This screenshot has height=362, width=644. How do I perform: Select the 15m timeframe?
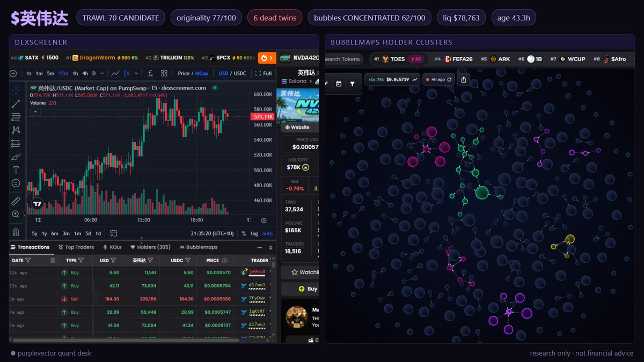(x=63, y=73)
